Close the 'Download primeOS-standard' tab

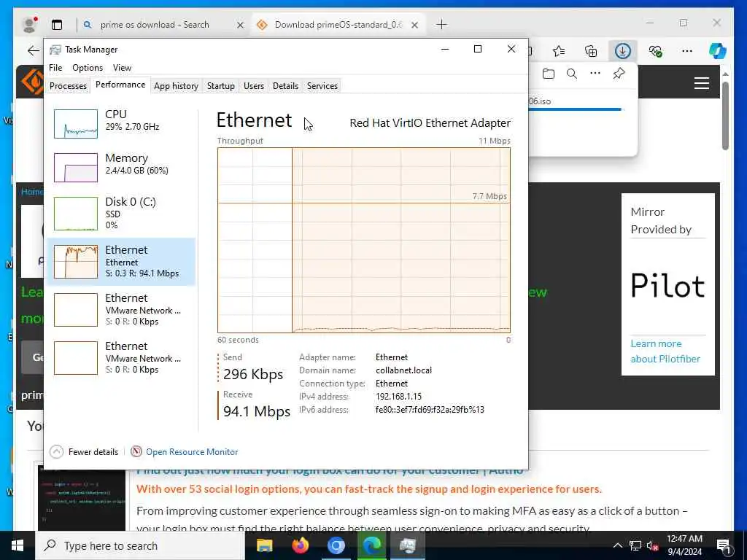coord(414,25)
